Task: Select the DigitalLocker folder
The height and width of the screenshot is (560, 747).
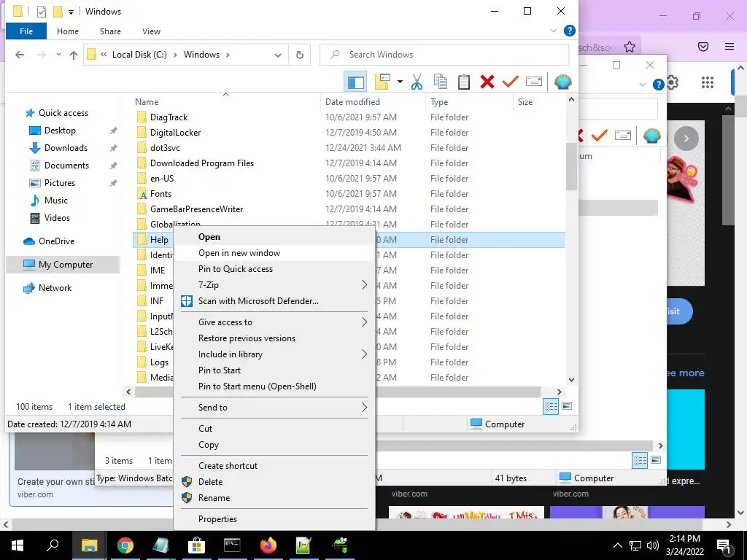Action: (x=175, y=133)
